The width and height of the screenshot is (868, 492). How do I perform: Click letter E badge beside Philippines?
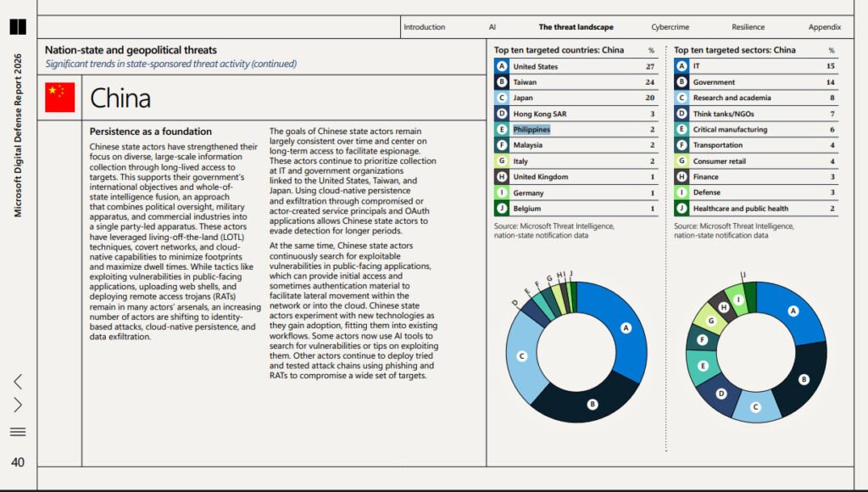tap(502, 129)
